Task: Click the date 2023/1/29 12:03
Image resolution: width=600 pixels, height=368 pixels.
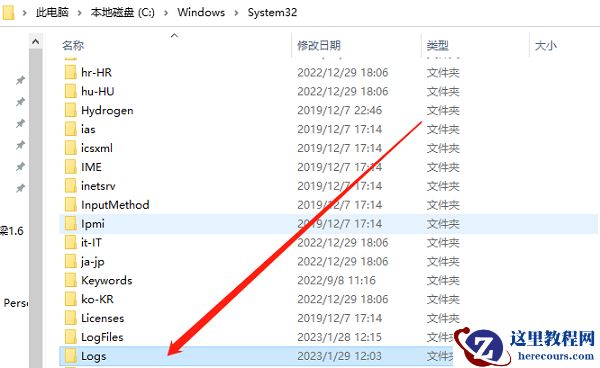Action: coord(339,356)
